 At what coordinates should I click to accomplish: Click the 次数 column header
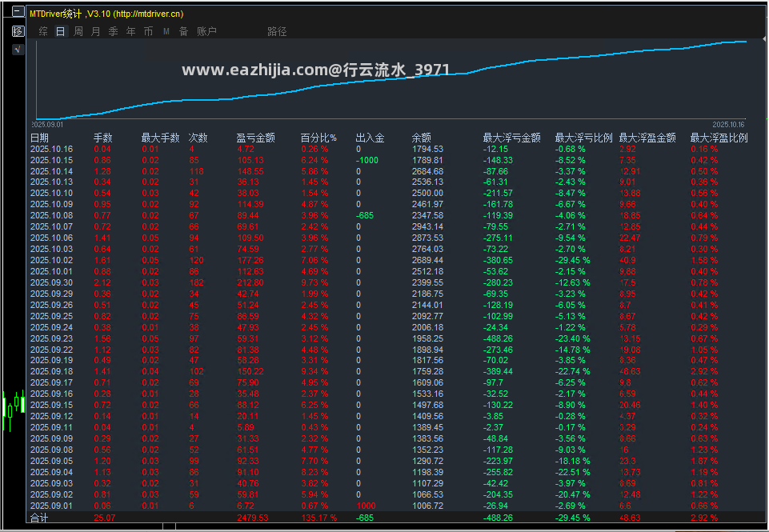pyautogui.click(x=198, y=138)
